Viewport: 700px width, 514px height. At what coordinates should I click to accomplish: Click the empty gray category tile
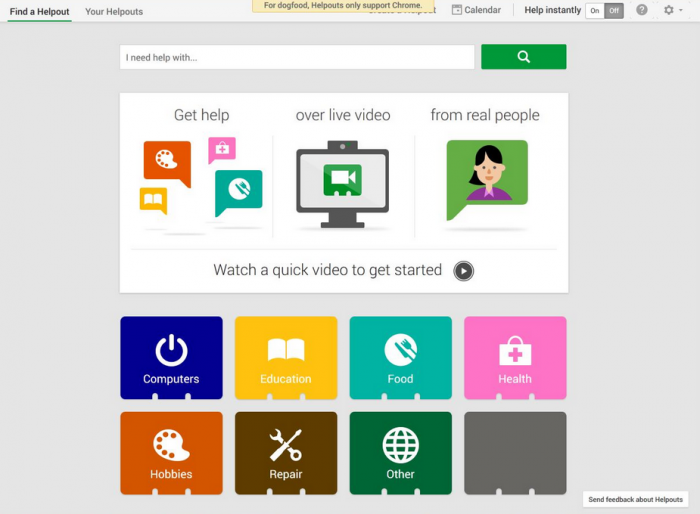pyautogui.click(x=515, y=453)
